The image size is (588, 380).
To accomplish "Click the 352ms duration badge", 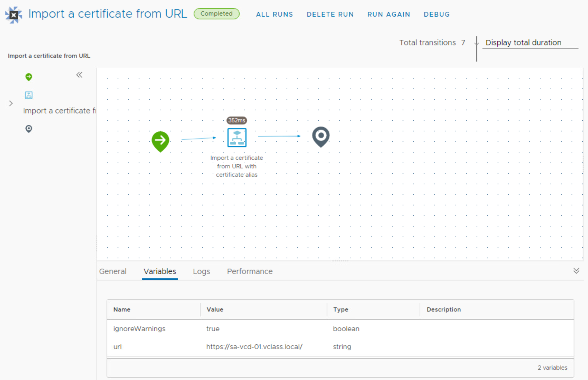I will pyautogui.click(x=237, y=120).
